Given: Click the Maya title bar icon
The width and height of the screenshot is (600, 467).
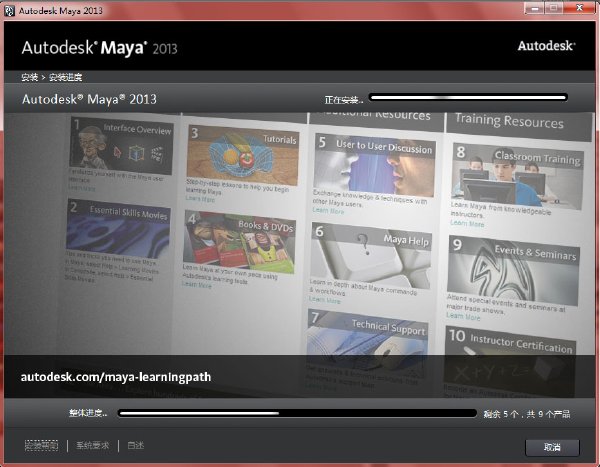Looking at the screenshot, I should click(9, 10).
